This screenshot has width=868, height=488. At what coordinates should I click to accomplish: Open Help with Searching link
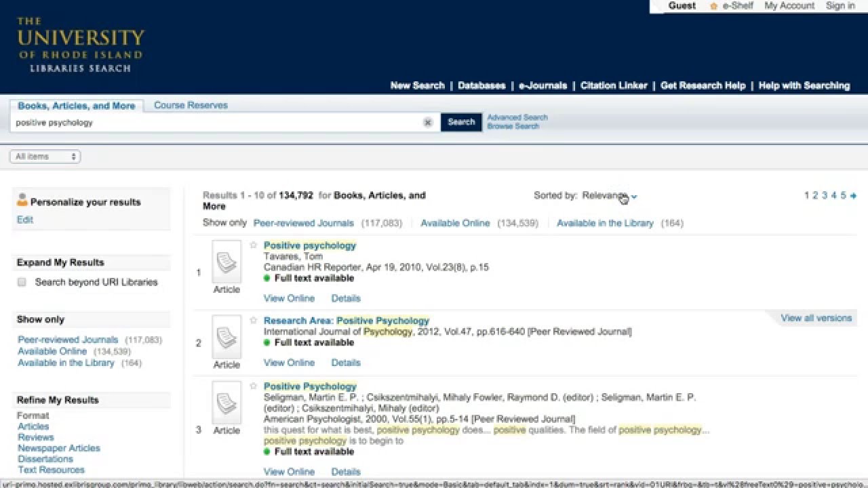coord(804,85)
